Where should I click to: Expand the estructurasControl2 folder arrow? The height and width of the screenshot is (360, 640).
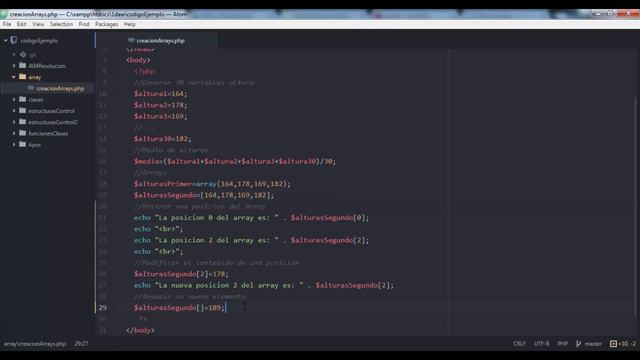click(14, 122)
